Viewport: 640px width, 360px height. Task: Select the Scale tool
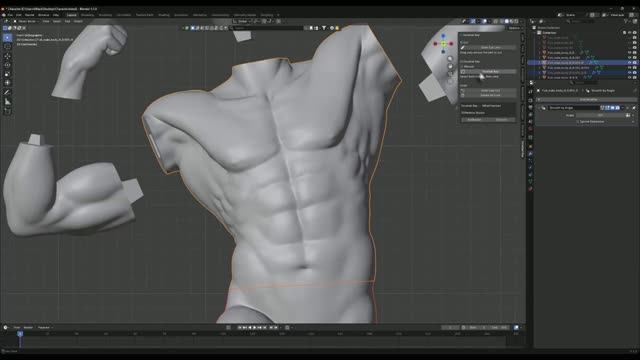click(x=7, y=74)
